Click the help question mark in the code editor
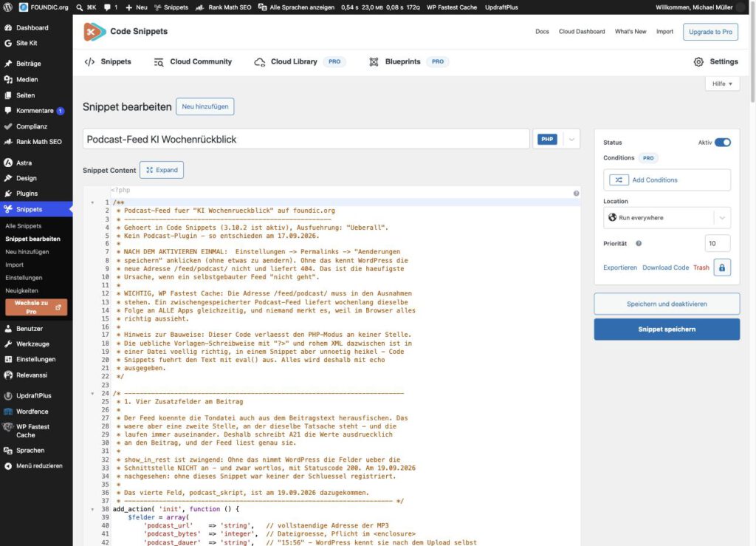Image resolution: width=756 pixels, height=546 pixels. click(576, 194)
